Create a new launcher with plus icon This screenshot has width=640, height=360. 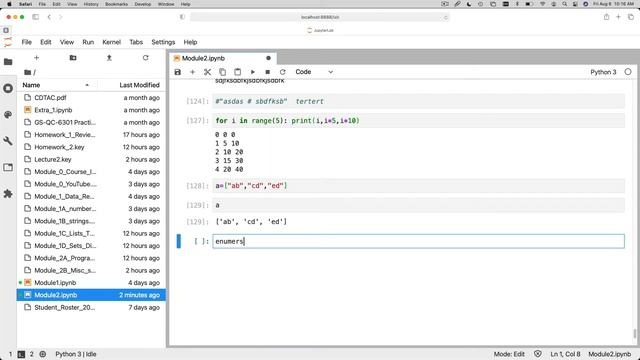[36, 58]
